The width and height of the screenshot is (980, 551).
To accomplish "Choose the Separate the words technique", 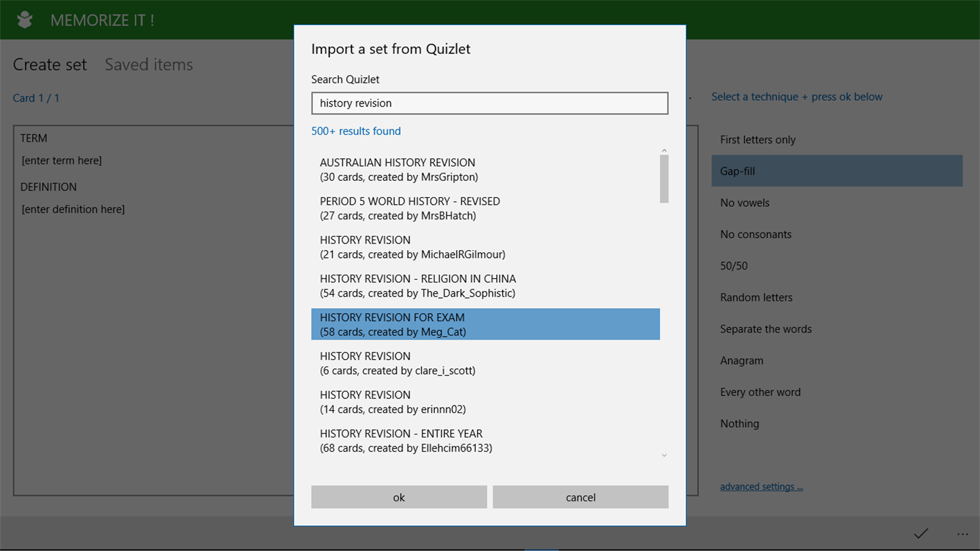I will (837, 329).
